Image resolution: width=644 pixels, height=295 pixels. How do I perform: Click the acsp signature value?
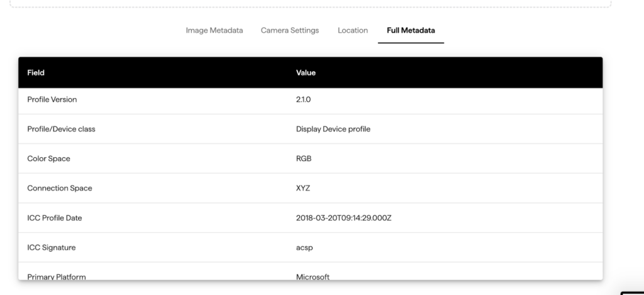[304, 247]
